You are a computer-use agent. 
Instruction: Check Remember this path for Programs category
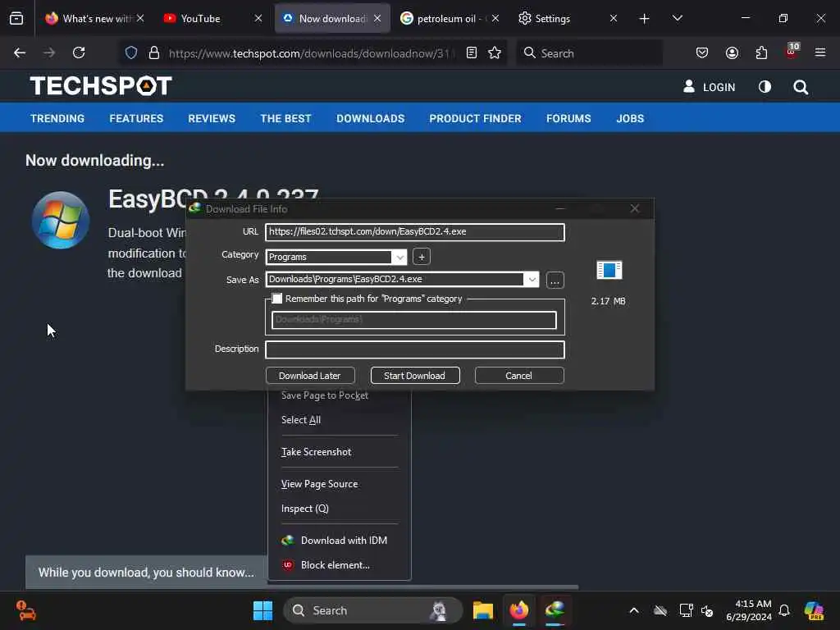point(277,299)
